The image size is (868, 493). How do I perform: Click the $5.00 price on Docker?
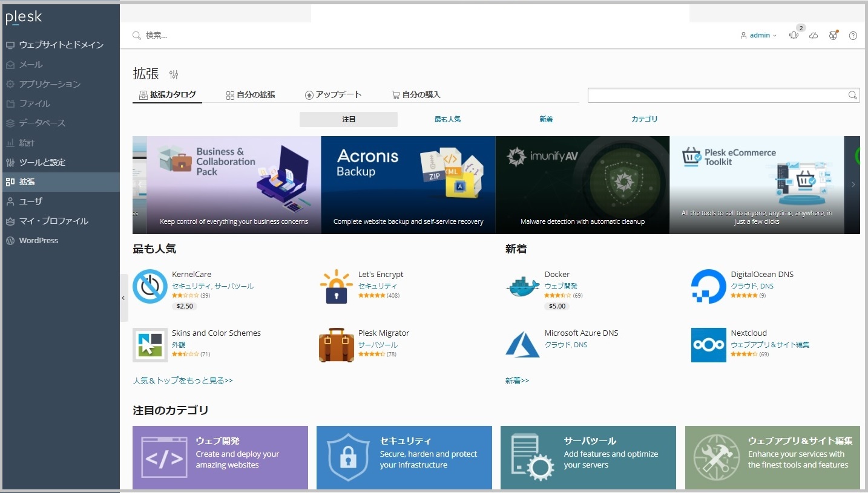[x=557, y=306]
